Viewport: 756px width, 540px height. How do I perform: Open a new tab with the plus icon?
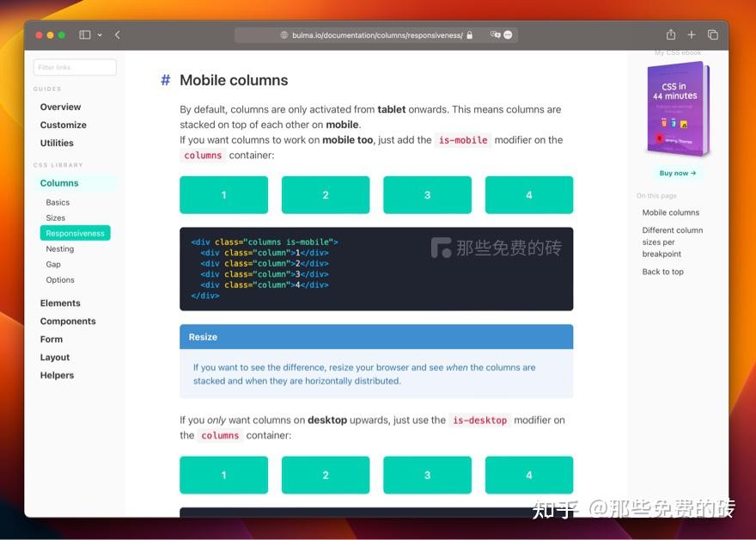[692, 34]
